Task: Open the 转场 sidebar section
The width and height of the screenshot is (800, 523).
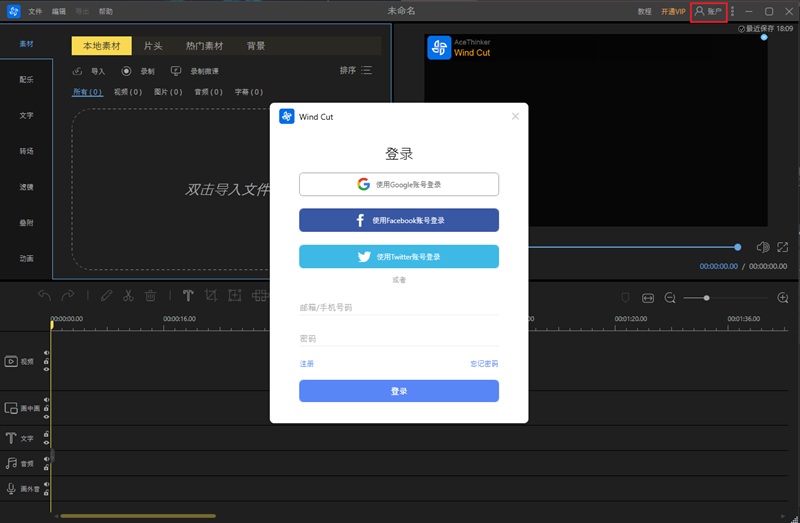Action: coord(27,151)
